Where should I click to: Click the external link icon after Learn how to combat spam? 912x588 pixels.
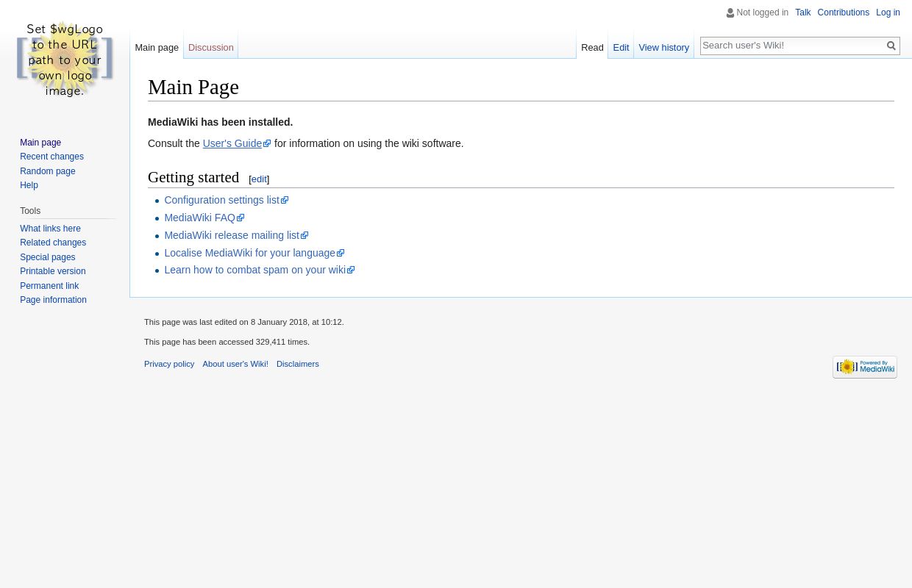tap(351, 270)
